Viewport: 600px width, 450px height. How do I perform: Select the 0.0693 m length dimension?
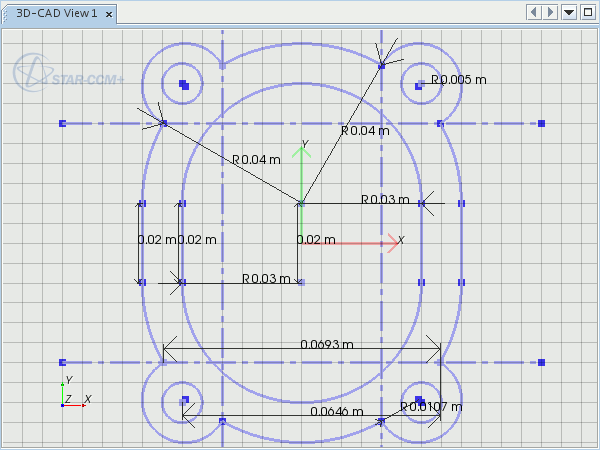pyautogui.click(x=327, y=344)
